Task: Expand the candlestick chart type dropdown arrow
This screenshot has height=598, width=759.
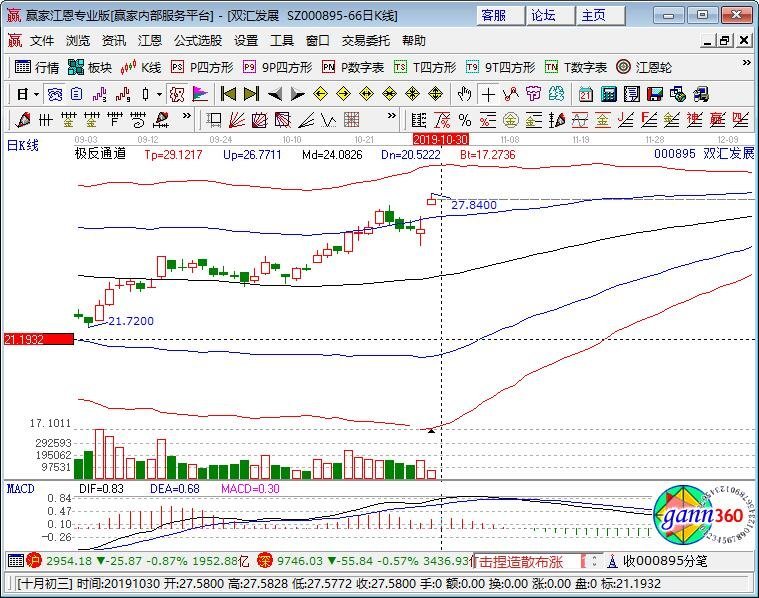Action: tap(159, 94)
